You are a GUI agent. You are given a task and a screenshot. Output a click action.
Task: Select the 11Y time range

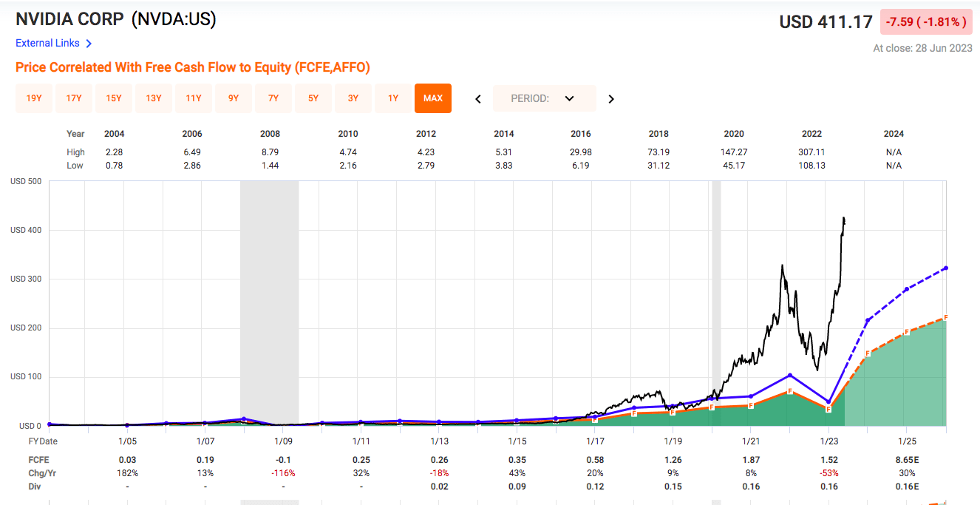[194, 98]
